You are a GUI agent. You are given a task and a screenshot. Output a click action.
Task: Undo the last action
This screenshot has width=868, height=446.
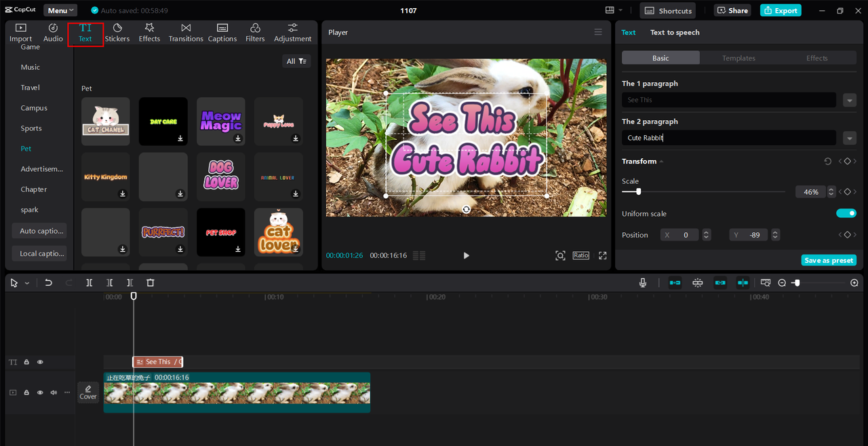point(48,282)
